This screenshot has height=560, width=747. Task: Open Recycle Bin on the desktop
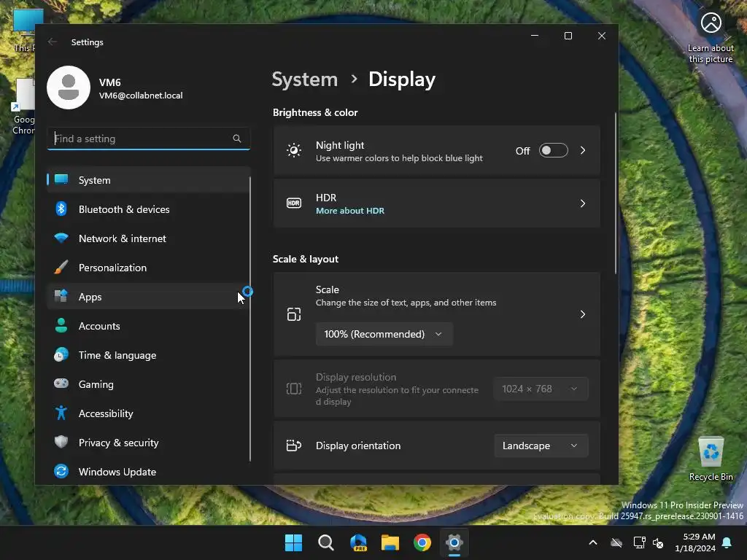coord(711,459)
